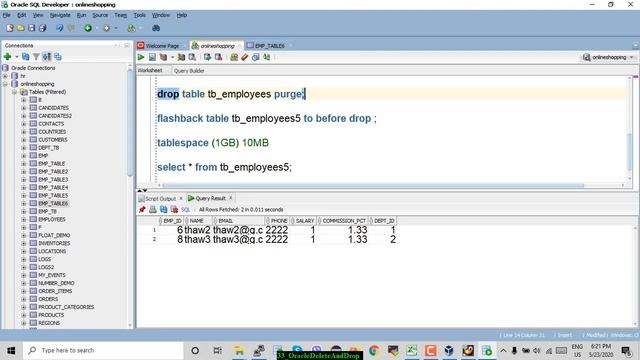This screenshot has height=360, width=640.
Task: Click the Refresh connections icon
Action: [26, 57]
